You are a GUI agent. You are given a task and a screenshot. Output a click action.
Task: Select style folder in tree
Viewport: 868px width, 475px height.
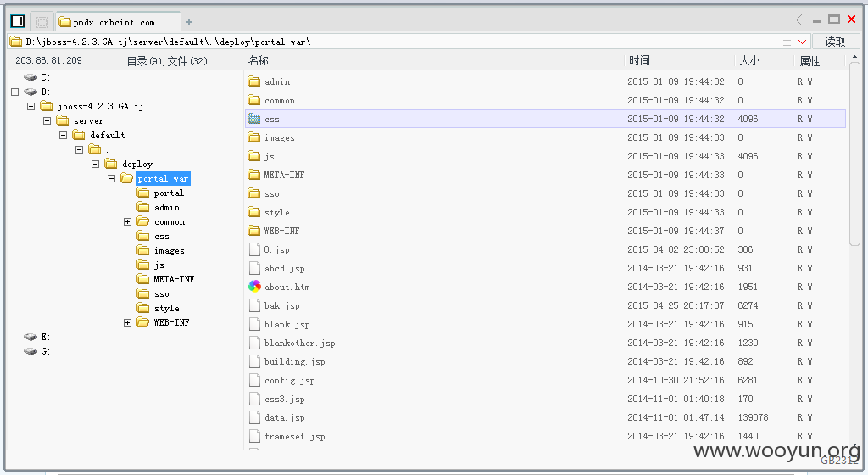pyautogui.click(x=166, y=308)
